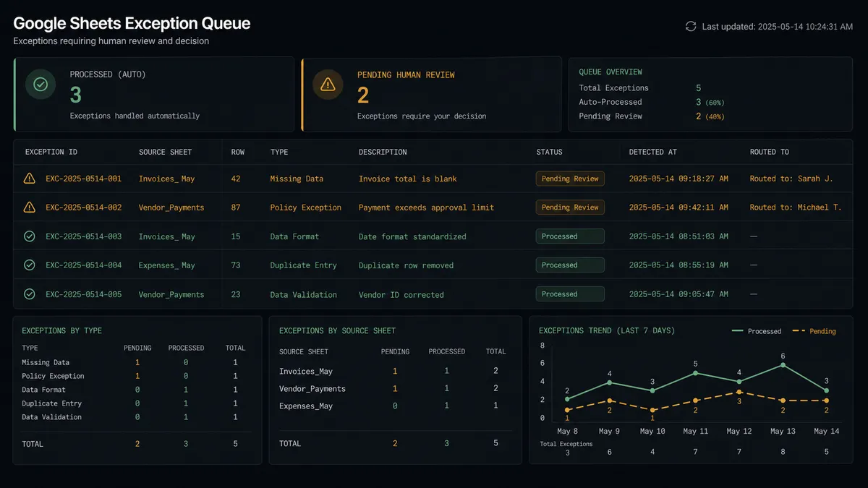Click May 13 processed point labeled 6

coord(783,365)
